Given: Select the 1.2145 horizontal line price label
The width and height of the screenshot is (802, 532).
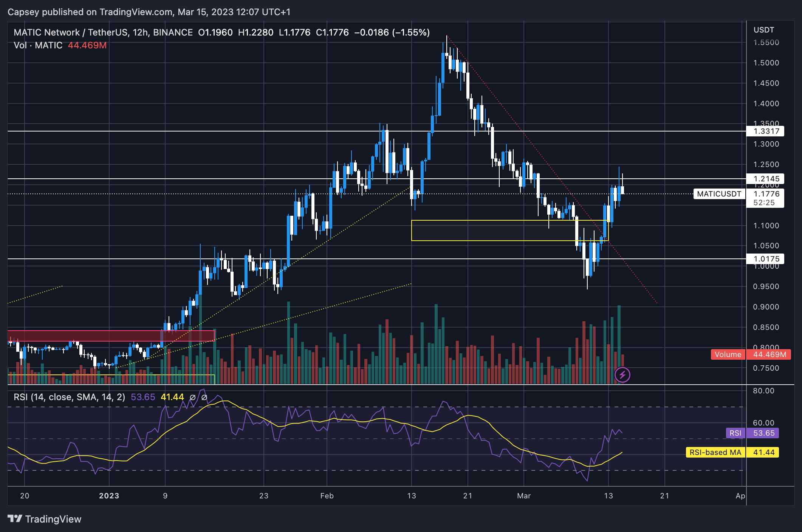Looking at the screenshot, I should click(766, 179).
